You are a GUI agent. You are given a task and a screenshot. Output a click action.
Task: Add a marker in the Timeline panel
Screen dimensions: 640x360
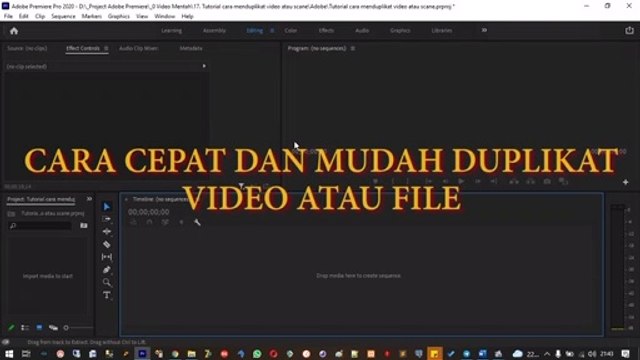[181, 222]
